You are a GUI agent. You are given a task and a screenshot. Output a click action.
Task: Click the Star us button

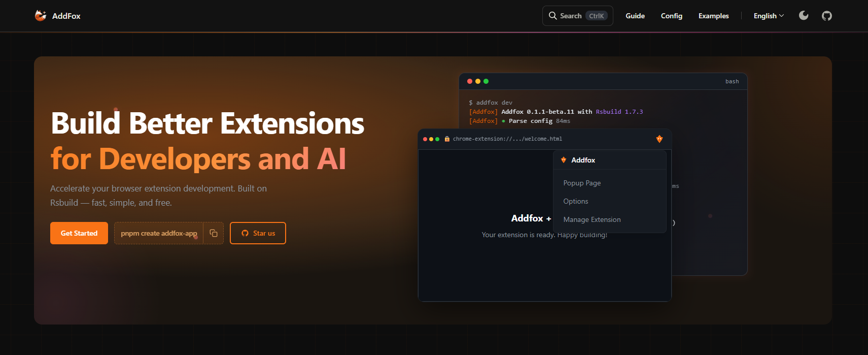(x=258, y=233)
